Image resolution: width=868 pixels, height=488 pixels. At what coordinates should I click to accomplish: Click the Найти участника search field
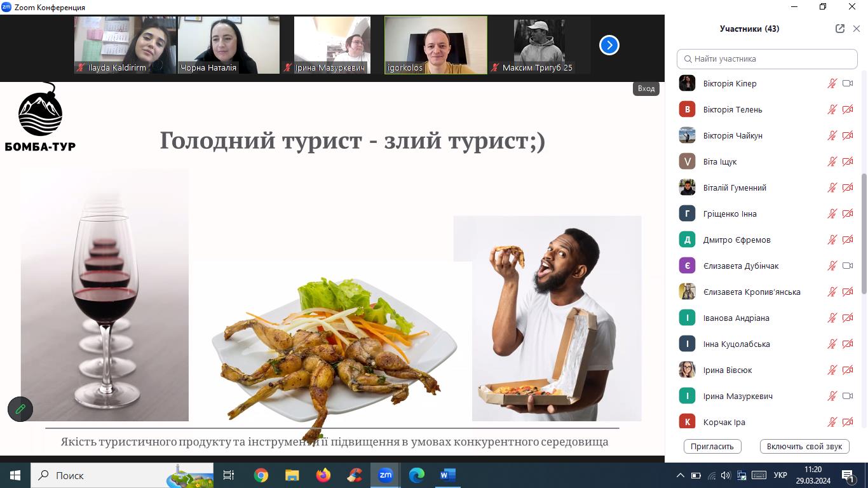pyautogui.click(x=767, y=58)
